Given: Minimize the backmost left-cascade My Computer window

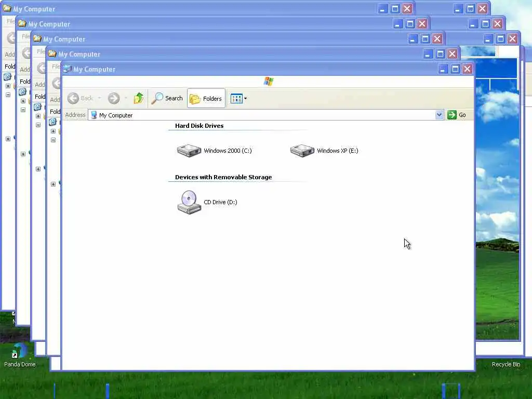Looking at the screenshot, I should click(382, 9).
